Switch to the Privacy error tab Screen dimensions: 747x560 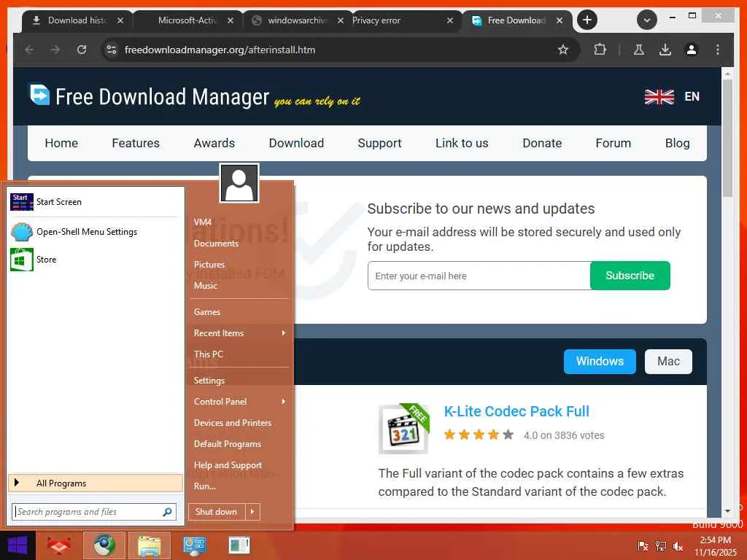click(x=376, y=20)
